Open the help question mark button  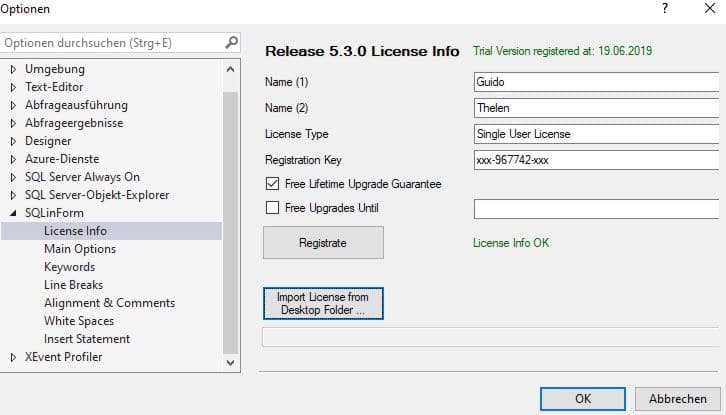tap(665, 8)
